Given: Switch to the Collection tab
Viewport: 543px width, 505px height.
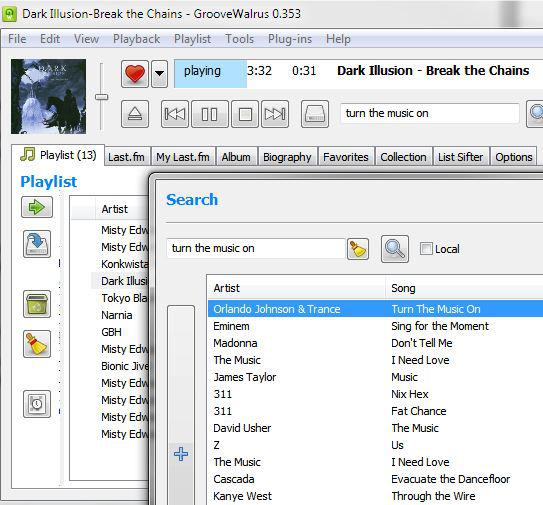Looking at the screenshot, I should (x=403, y=157).
